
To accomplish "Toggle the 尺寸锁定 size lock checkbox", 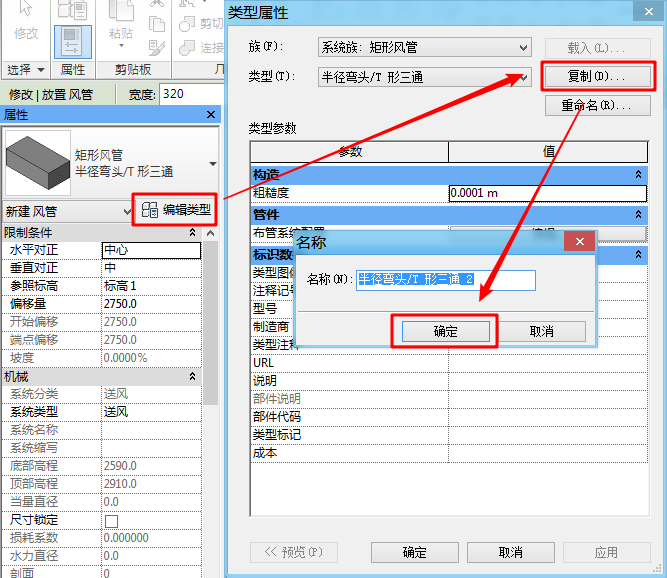I will [111, 521].
